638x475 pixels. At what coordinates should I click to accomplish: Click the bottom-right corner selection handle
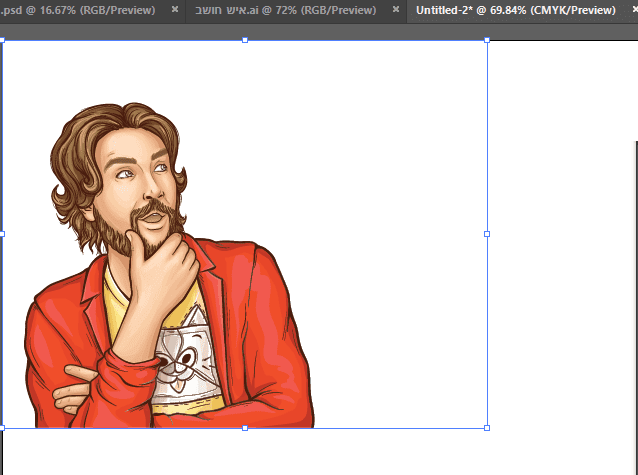click(x=487, y=428)
